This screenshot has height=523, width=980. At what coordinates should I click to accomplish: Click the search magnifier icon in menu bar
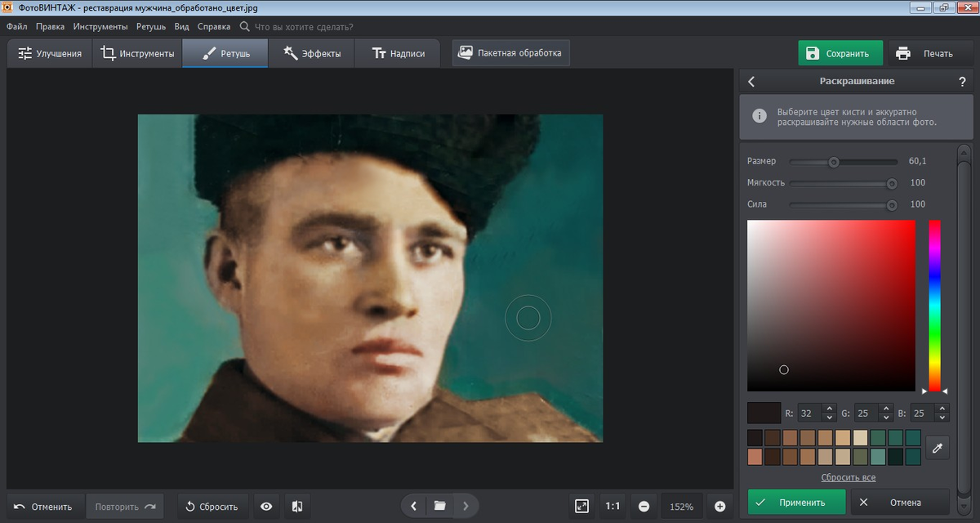point(244,26)
